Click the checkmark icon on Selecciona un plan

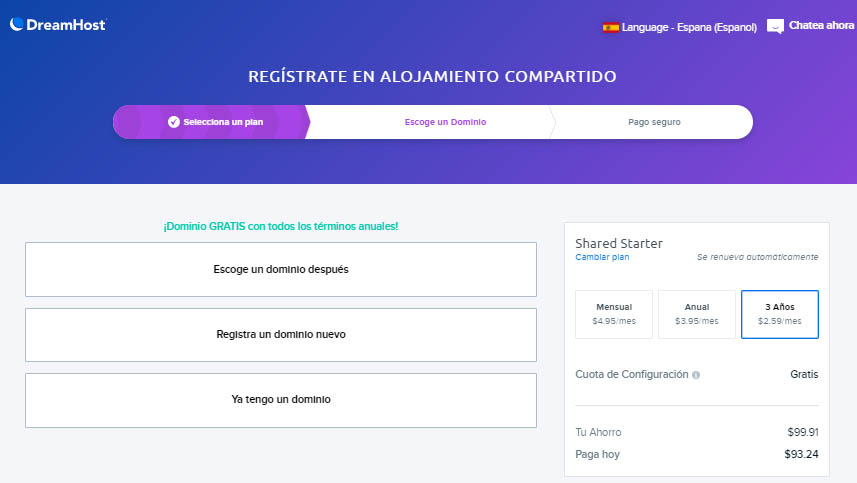174,122
